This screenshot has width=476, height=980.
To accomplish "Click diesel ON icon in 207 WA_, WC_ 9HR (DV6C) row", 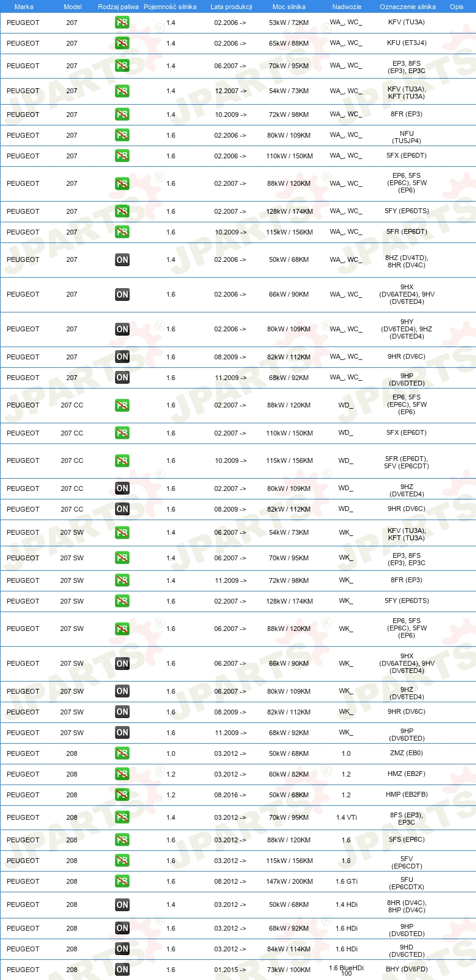I will [122, 357].
